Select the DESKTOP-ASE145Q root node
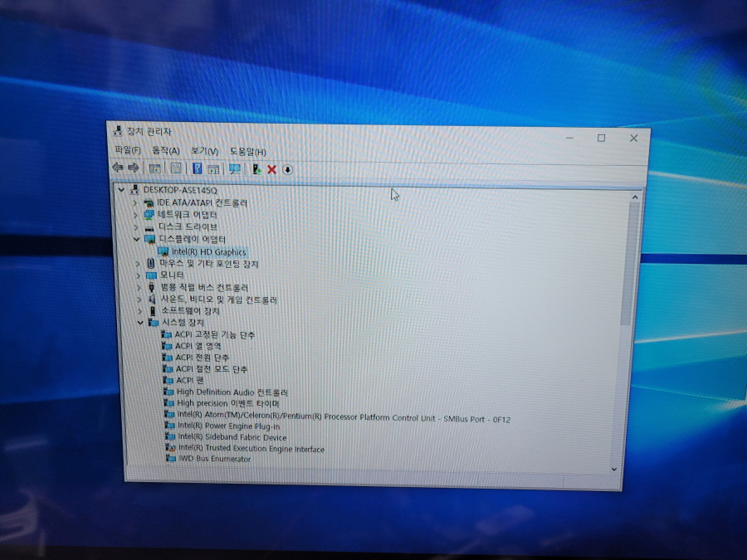 180,190
